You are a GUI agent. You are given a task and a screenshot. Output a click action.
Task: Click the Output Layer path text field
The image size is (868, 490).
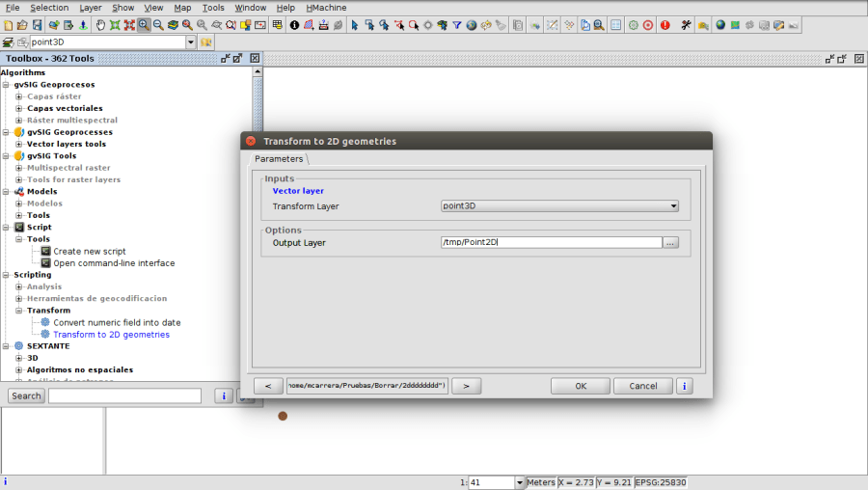click(550, 243)
